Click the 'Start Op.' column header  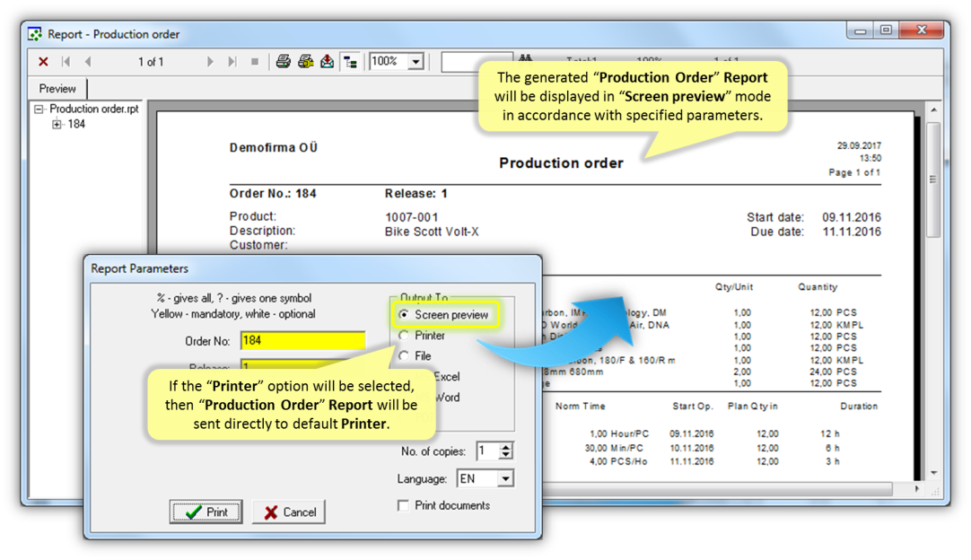click(693, 407)
